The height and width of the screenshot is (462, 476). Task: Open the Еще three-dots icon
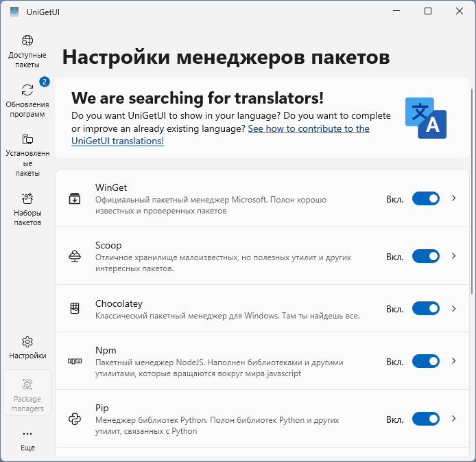(27, 434)
